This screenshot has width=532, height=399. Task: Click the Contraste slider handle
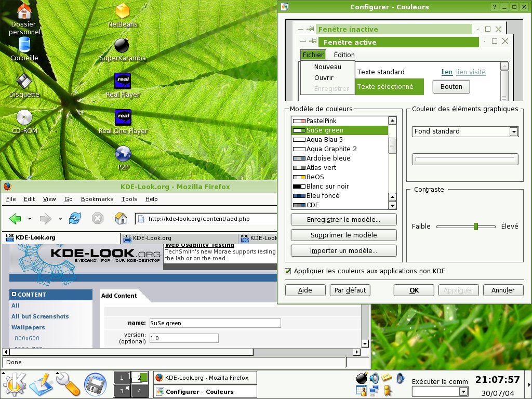click(476, 227)
